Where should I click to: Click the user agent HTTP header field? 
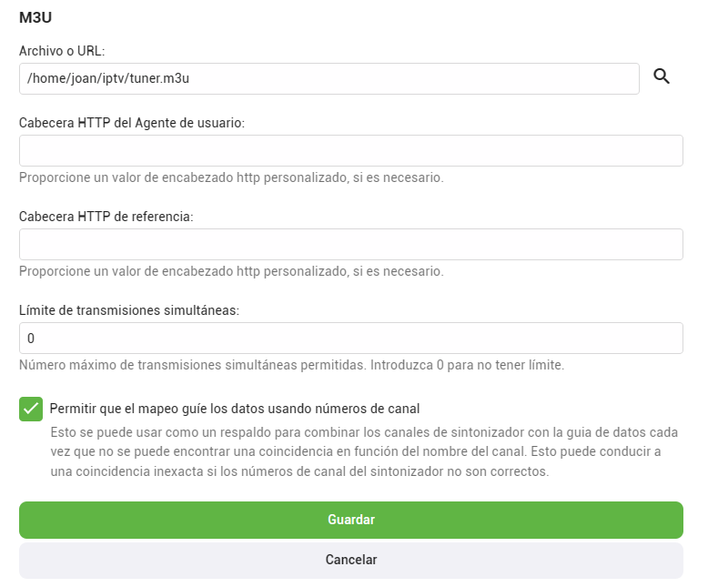[350, 151]
